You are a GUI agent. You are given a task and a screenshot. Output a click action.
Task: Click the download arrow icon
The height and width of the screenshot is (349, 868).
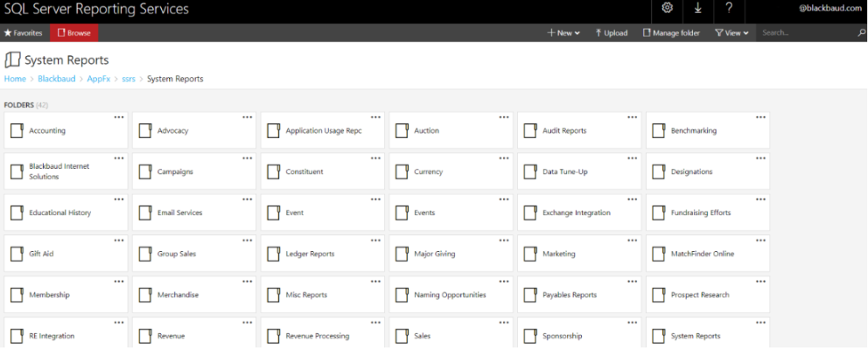coord(698,8)
